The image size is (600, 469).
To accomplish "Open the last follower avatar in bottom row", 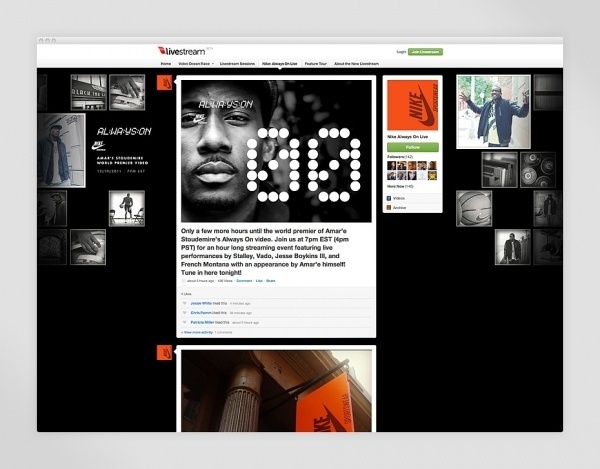I will 432,176.
